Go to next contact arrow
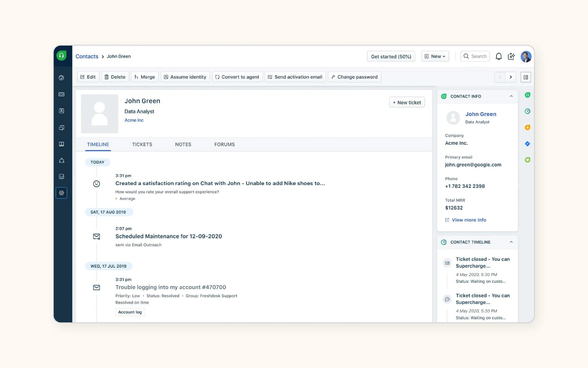 tap(511, 77)
